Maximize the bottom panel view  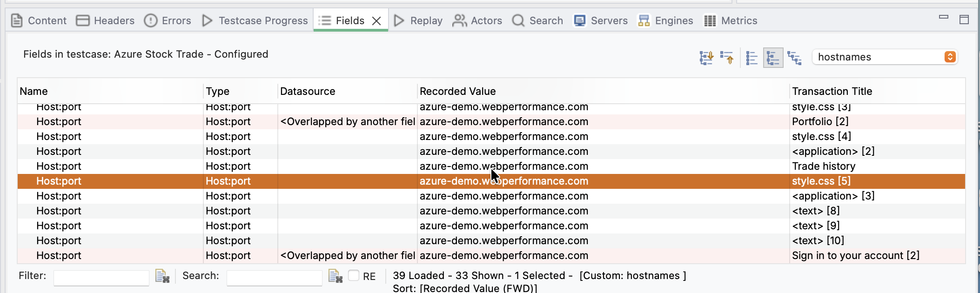coord(964,20)
